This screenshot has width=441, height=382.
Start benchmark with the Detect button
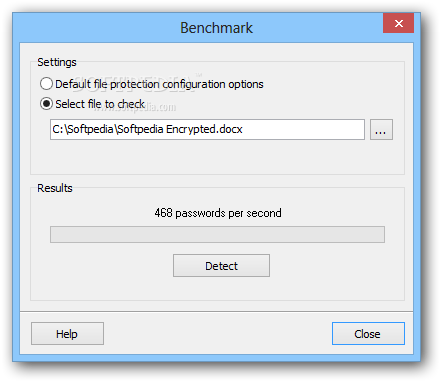(221, 266)
